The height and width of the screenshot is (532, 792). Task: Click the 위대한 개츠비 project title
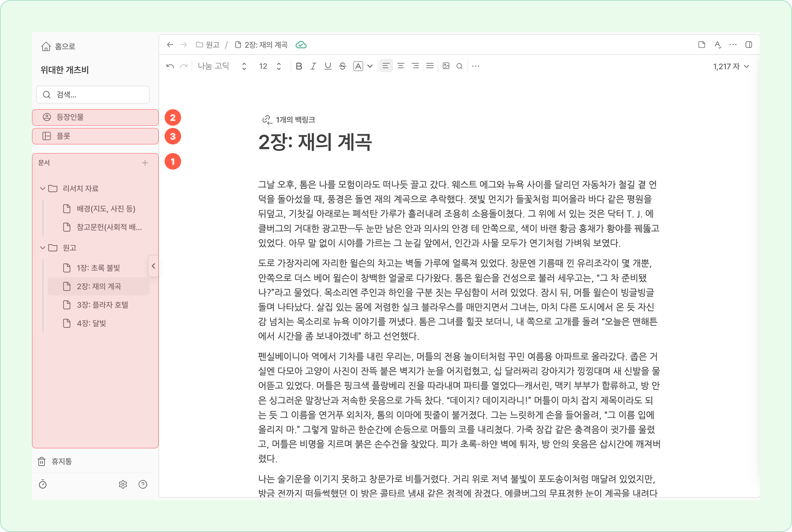[x=64, y=70]
